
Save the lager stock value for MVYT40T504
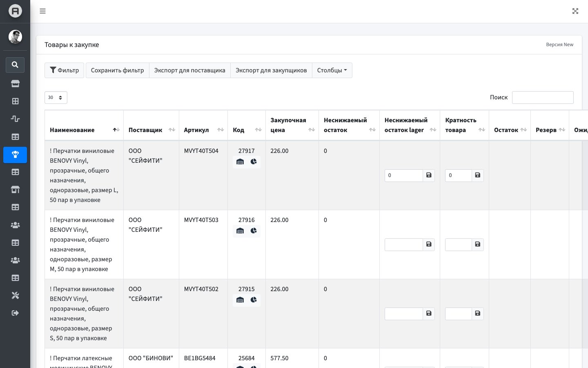pos(429,175)
